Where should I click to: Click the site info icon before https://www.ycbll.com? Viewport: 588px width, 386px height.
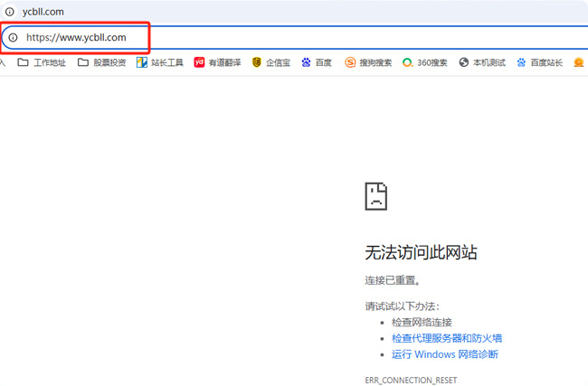13,37
